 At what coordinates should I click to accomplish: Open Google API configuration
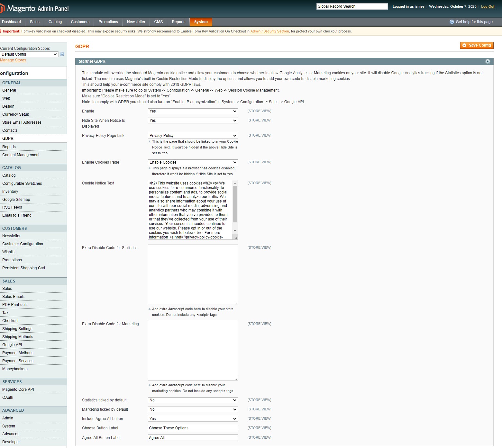pyautogui.click(x=33, y=345)
